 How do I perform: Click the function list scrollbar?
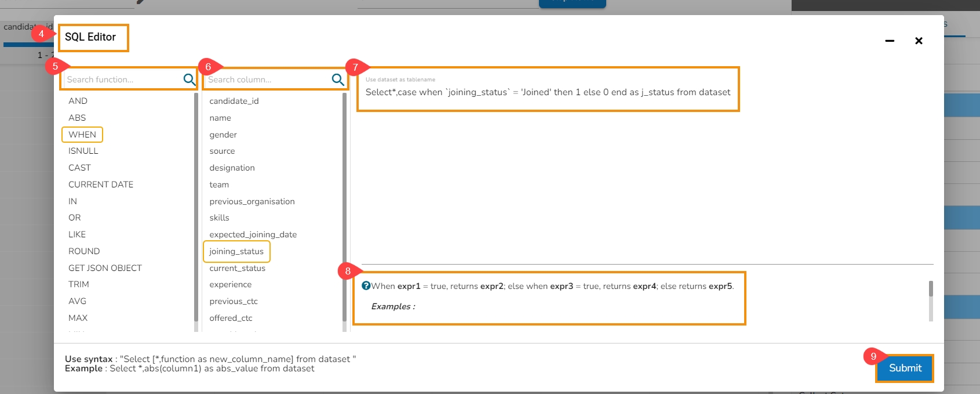tap(196, 207)
